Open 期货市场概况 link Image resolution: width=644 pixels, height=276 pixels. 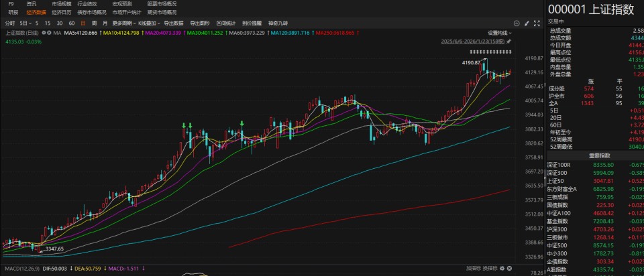point(162,12)
